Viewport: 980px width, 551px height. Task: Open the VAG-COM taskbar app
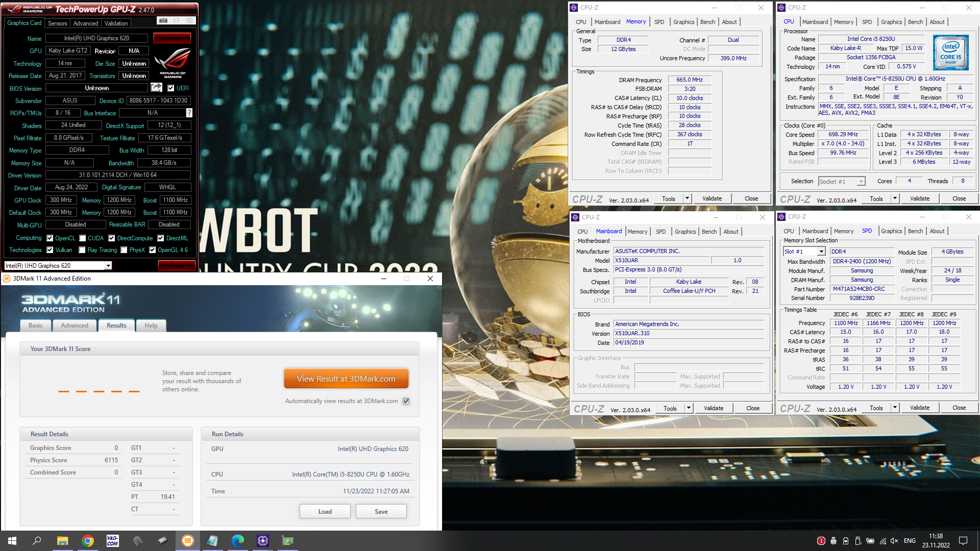[x=112, y=541]
